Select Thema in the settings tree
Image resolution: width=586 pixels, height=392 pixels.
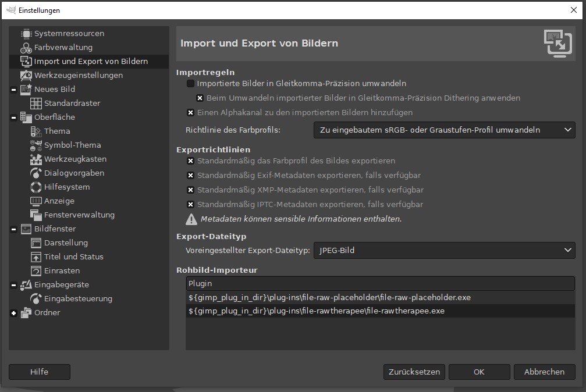click(57, 131)
